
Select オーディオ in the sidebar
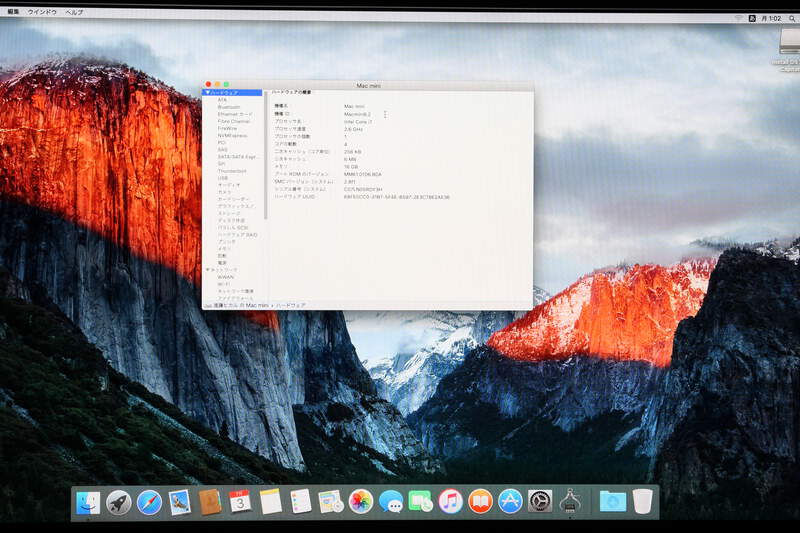(229, 185)
